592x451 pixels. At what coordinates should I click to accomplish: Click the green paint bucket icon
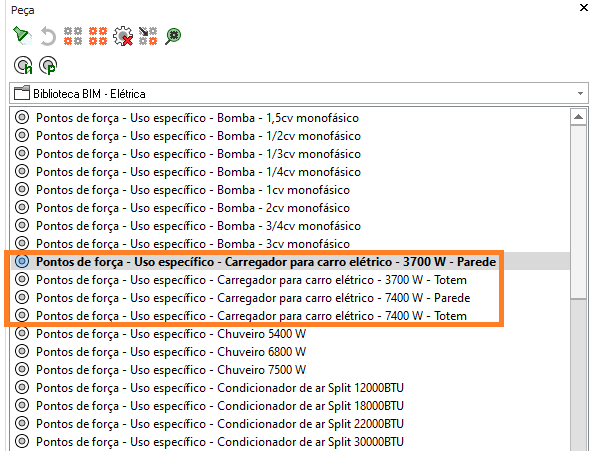[x=22, y=36]
